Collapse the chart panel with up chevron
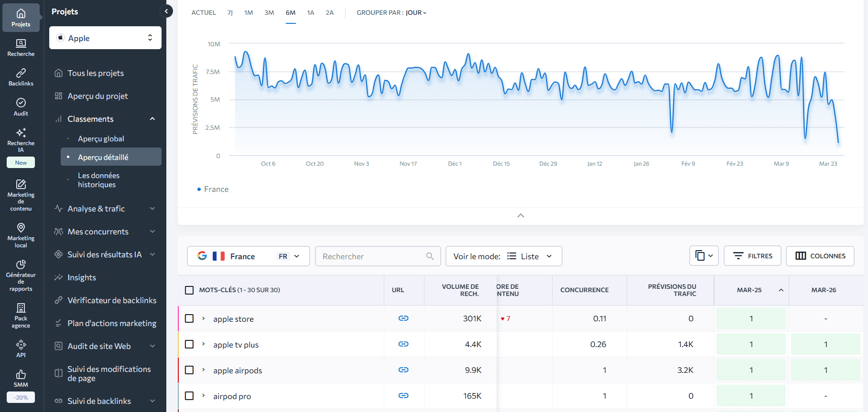868x412 pixels. 521,216
